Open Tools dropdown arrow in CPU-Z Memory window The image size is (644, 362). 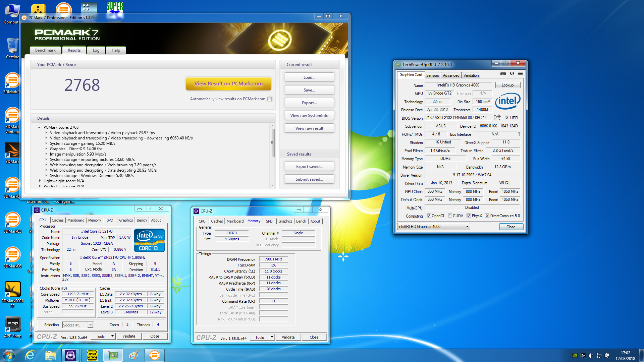(272, 337)
